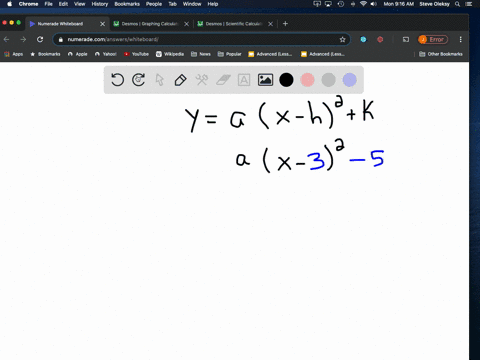The image size is (480, 360).
Task: Click the Mon 9:16 AM clock
Action: (399, 4)
